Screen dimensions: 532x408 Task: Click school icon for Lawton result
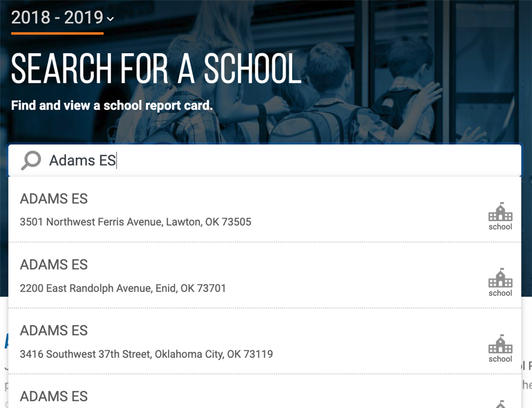coord(500,212)
